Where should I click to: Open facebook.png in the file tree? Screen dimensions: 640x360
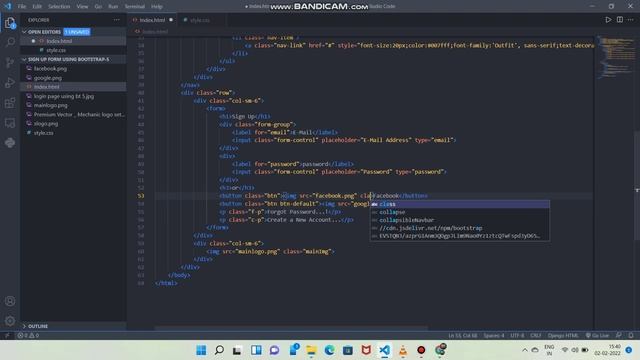73,69
